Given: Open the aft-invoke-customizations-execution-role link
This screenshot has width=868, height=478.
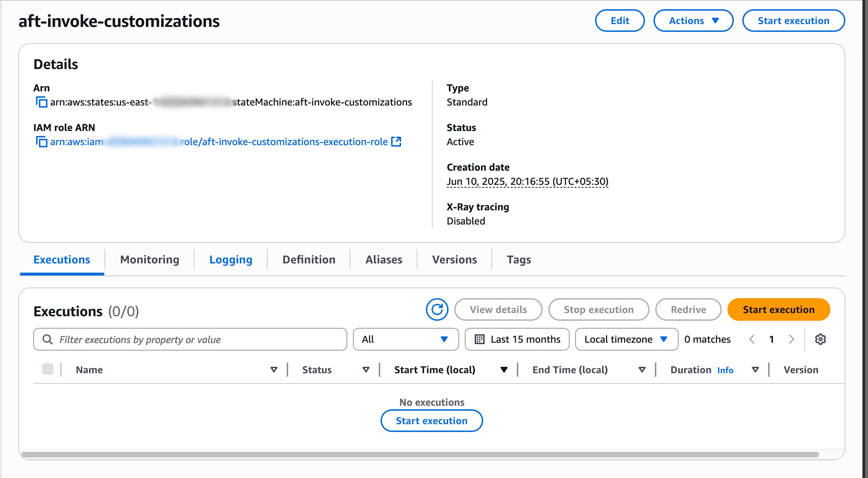Looking at the screenshot, I should pyautogui.click(x=219, y=142).
